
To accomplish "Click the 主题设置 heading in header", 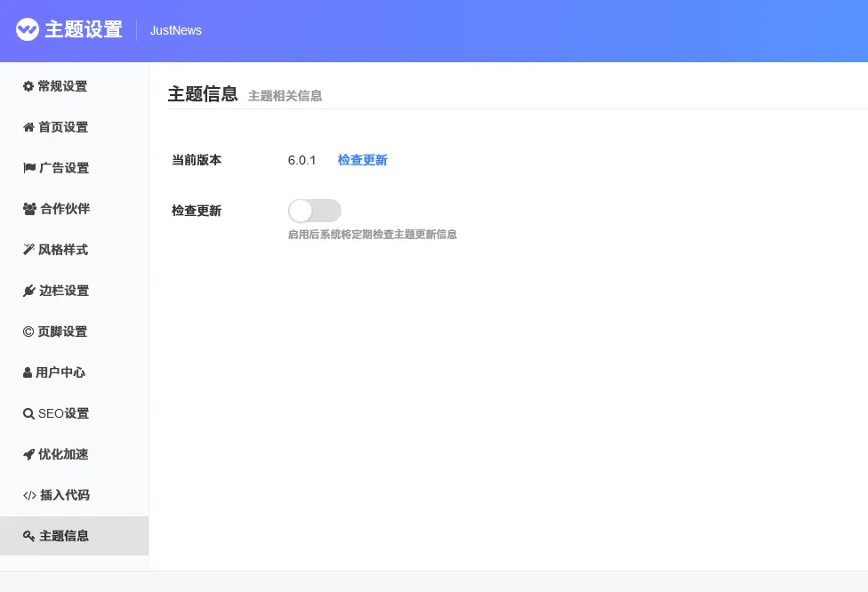I will point(86,30).
